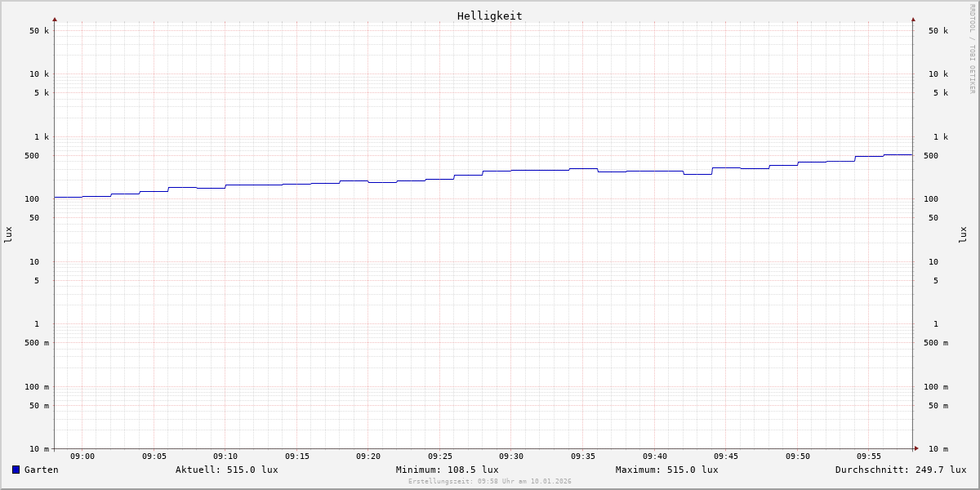This screenshot has height=490, width=980.
Task: Click the Aktuell: 515.0 lux reading
Action: tap(226, 470)
